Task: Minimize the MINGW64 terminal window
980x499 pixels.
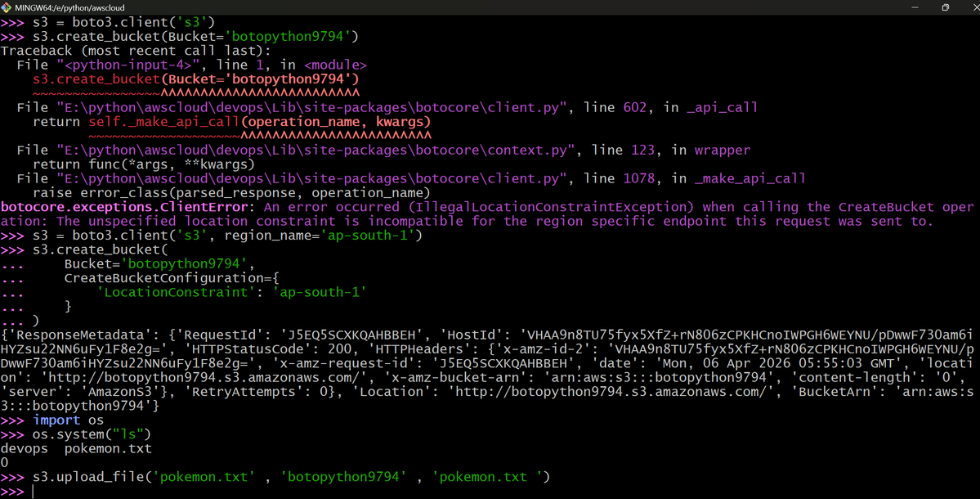Action: [915, 7]
